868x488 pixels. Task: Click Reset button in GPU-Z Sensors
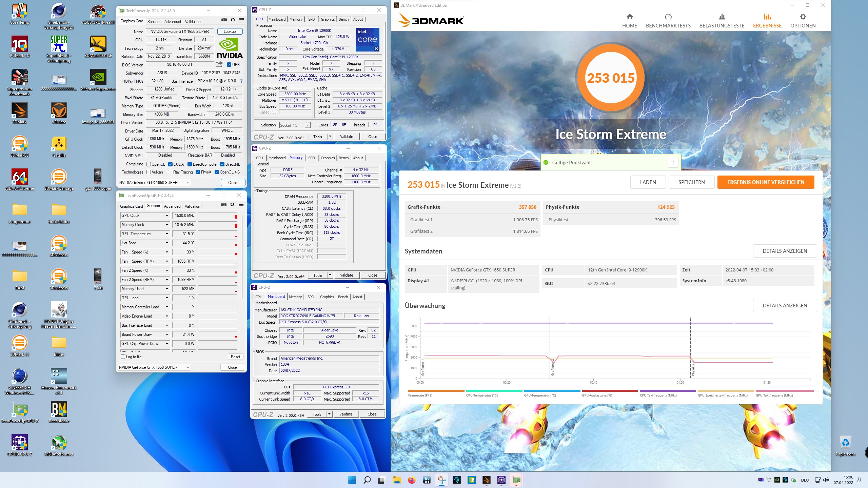pos(235,357)
